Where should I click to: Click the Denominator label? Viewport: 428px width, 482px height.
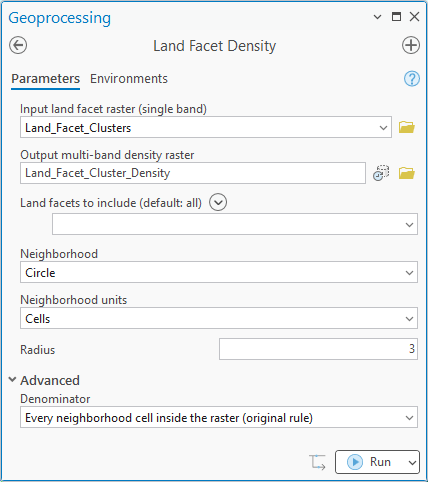point(55,399)
